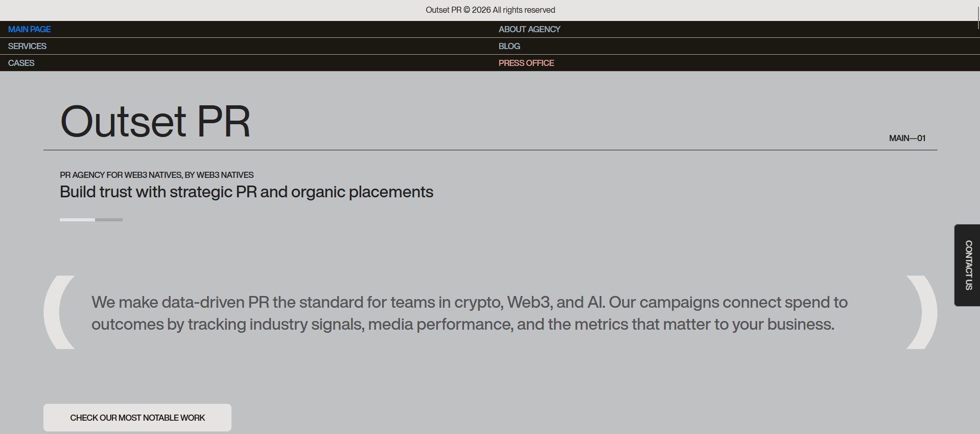Image resolution: width=980 pixels, height=434 pixels.
Task: Click the Outset PR heading
Action: pos(156,121)
